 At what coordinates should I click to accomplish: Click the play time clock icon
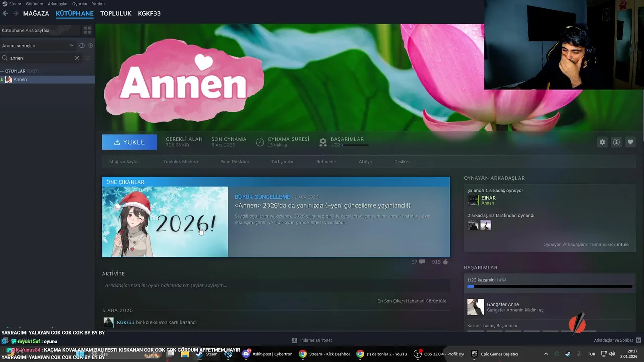260,142
